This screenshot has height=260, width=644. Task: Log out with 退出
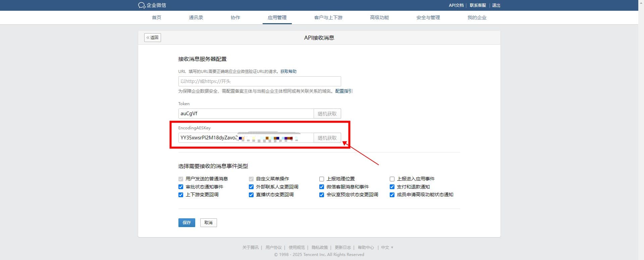point(496,5)
